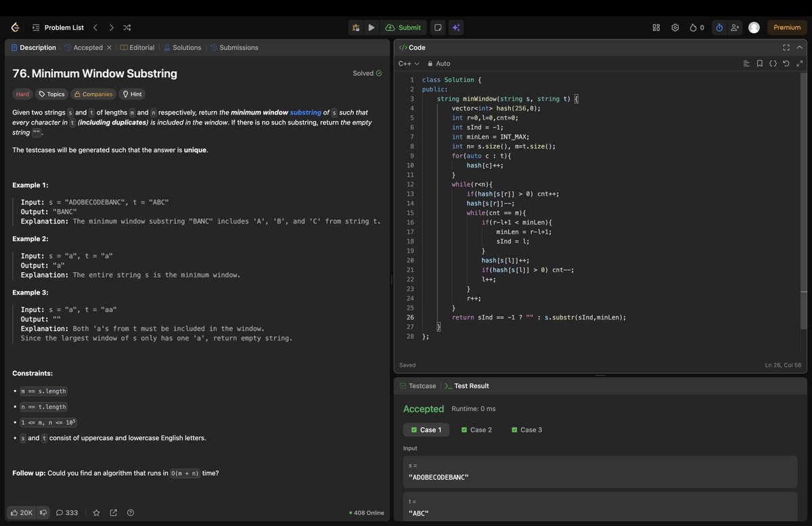Click the Hard difficulty badge
This screenshot has height=526, width=812.
[x=22, y=94]
